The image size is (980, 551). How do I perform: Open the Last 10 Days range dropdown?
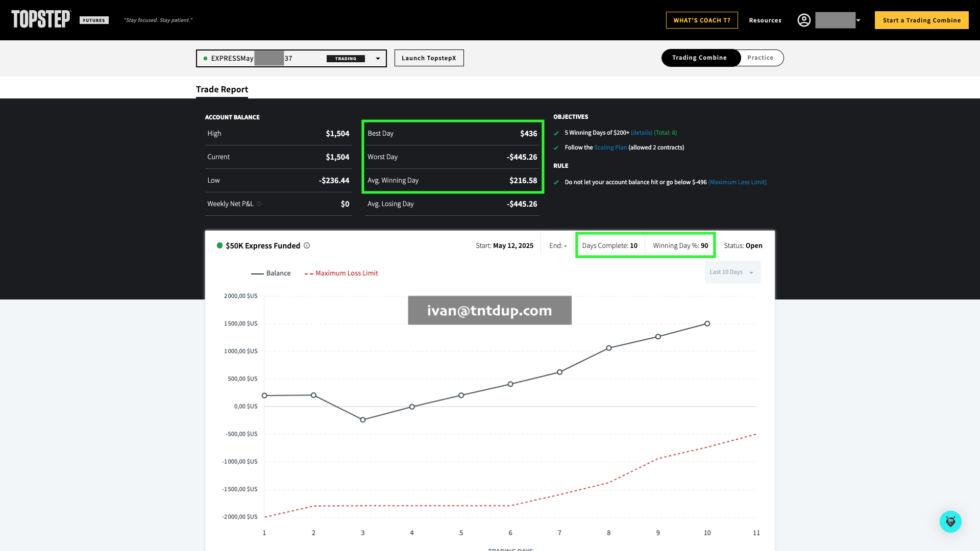(x=732, y=272)
